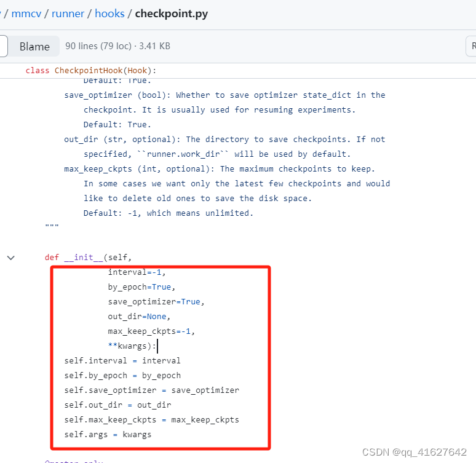Image resolution: width=476 pixels, height=463 pixels.
Task: Click the 'self.out_dir = out_dir' line
Action: [117, 405]
